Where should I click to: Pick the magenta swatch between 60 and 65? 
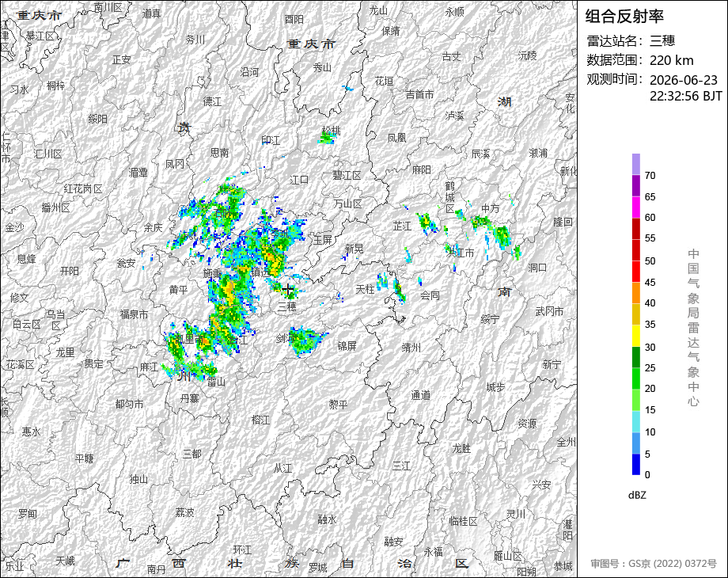click(x=636, y=207)
